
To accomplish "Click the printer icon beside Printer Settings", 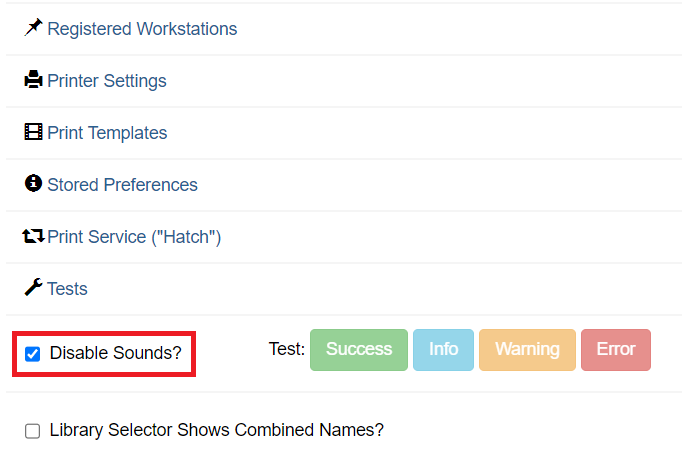I will (x=33, y=80).
